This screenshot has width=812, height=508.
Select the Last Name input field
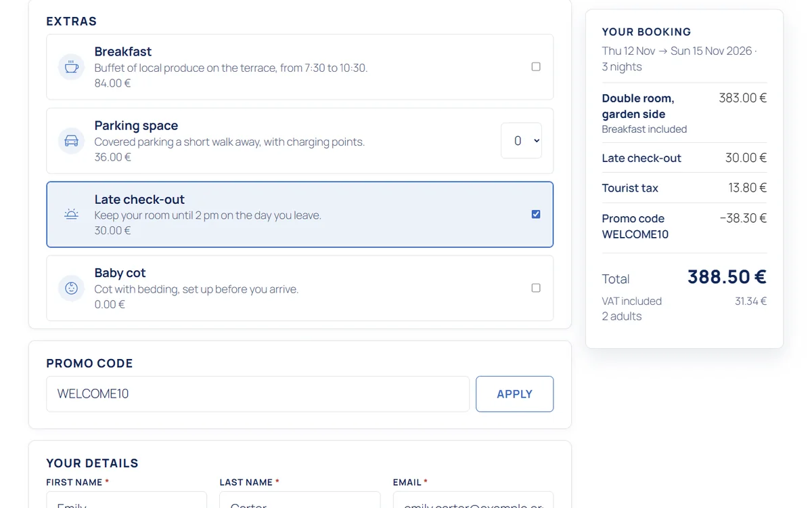(300, 500)
